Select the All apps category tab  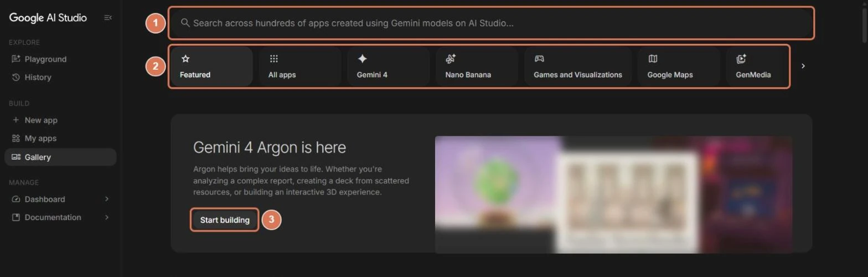[300, 66]
